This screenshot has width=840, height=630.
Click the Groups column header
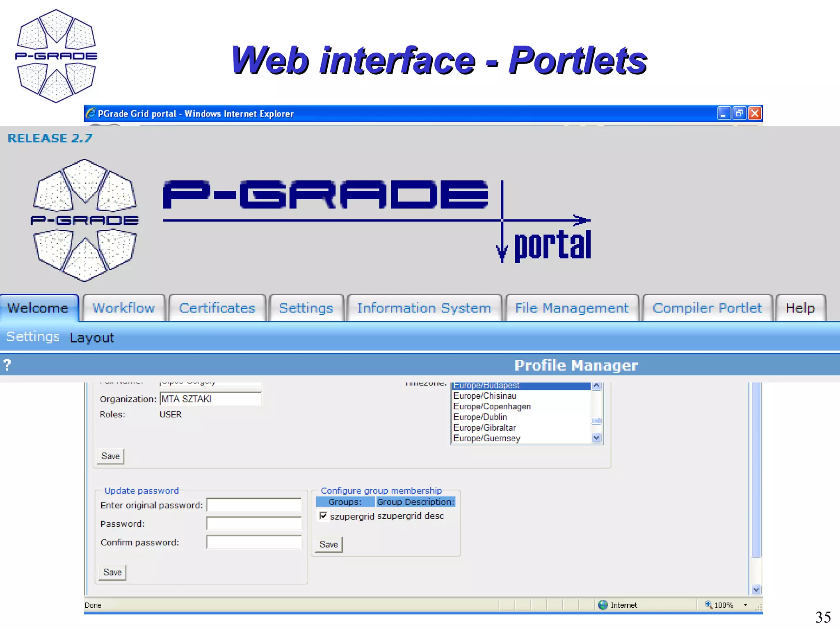click(x=345, y=502)
